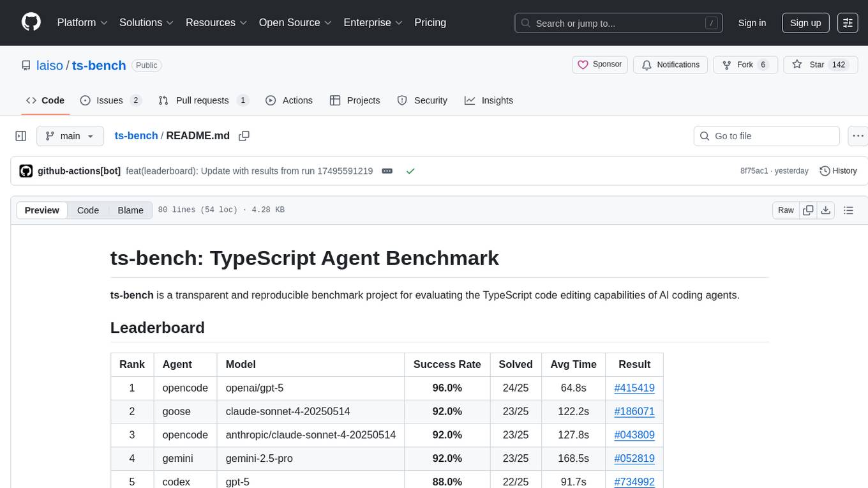Open the leaderboard update commit message
Image resolution: width=868 pixels, height=488 pixels.
pyautogui.click(x=250, y=171)
